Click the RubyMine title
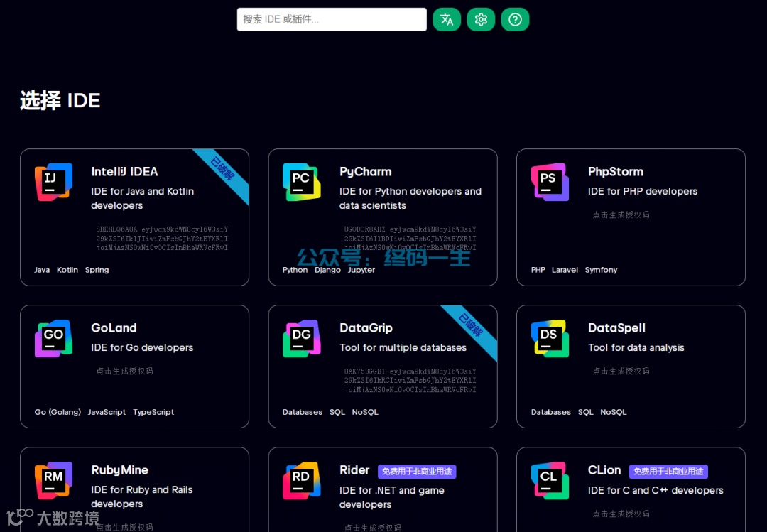 [119, 470]
